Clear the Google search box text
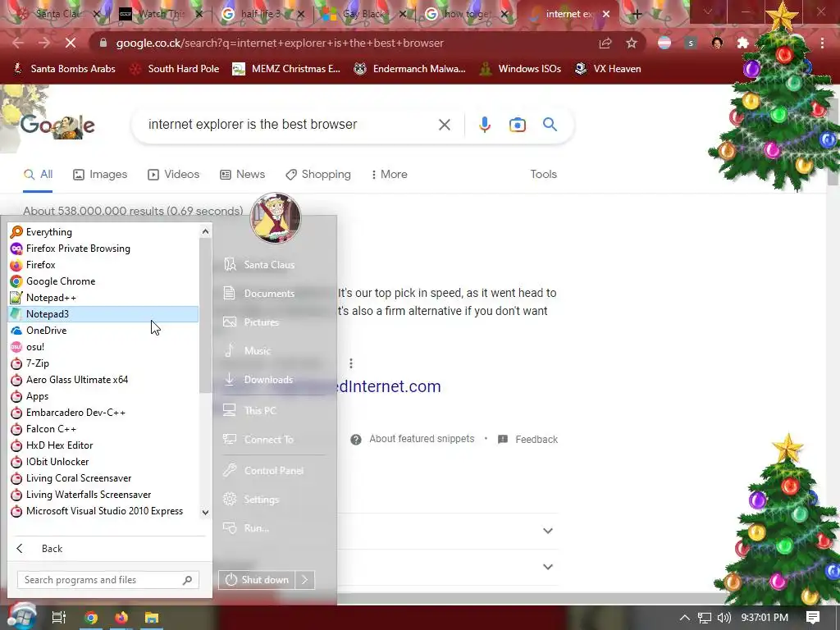This screenshot has width=840, height=630. point(444,125)
